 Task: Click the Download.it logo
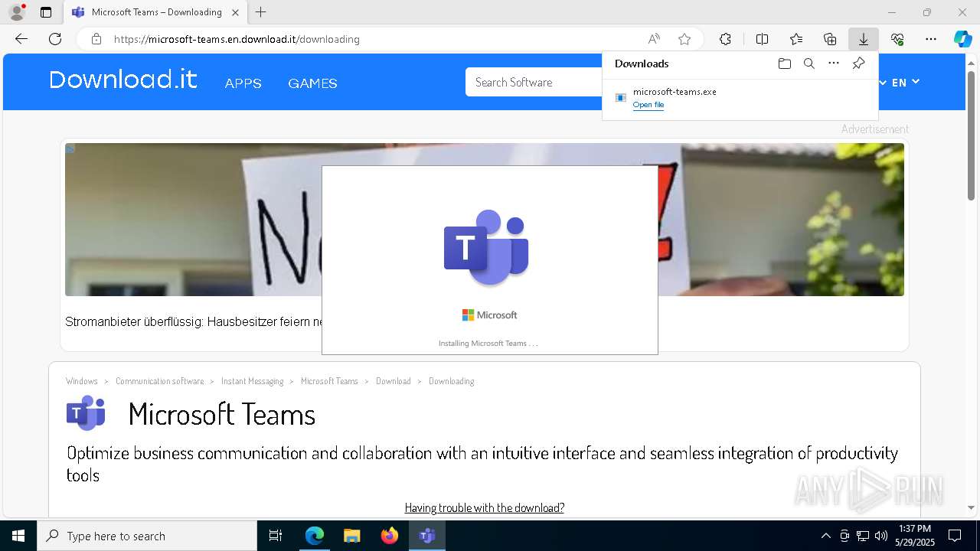(123, 80)
